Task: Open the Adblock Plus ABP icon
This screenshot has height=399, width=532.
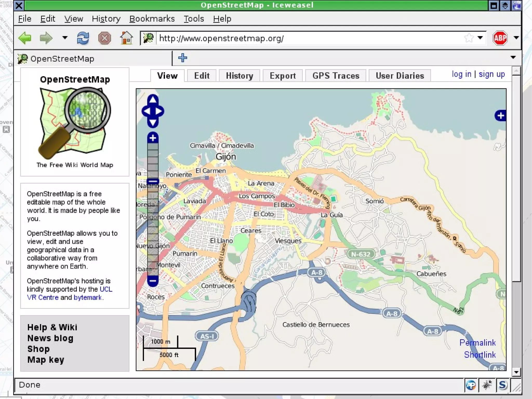Action: (500, 38)
